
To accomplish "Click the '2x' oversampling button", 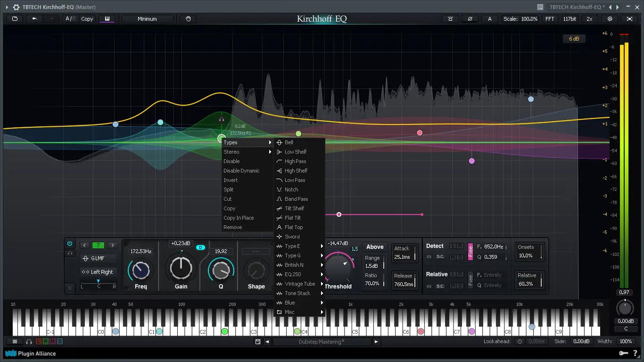I will pos(589,19).
